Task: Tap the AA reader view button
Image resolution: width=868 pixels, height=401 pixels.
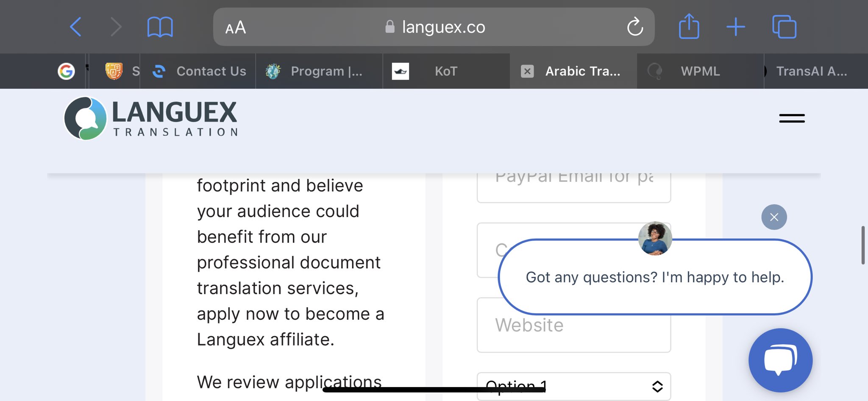Action: point(236,28)
